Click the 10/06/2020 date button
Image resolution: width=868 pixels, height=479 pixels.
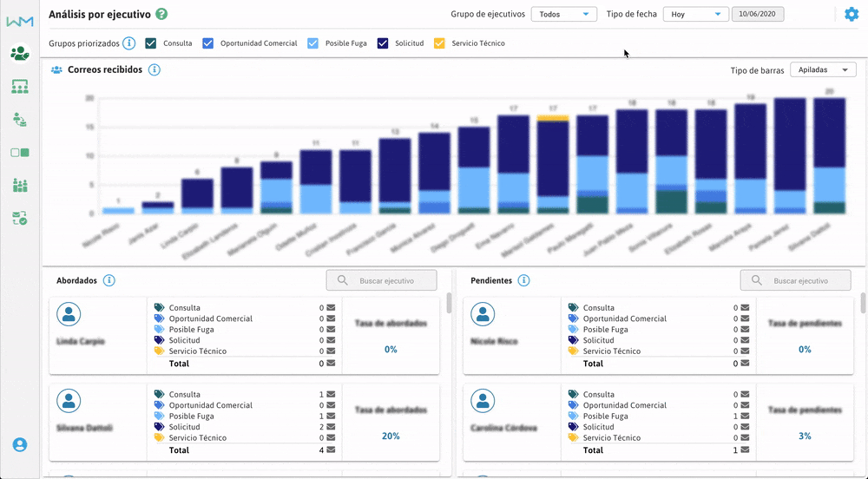coord(759,14)
